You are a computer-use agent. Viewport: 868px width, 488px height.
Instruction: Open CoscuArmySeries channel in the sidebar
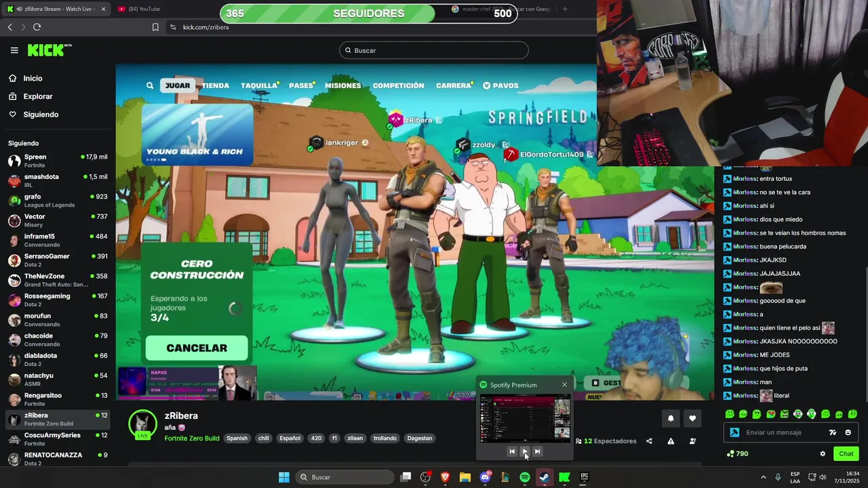point(58,439)
